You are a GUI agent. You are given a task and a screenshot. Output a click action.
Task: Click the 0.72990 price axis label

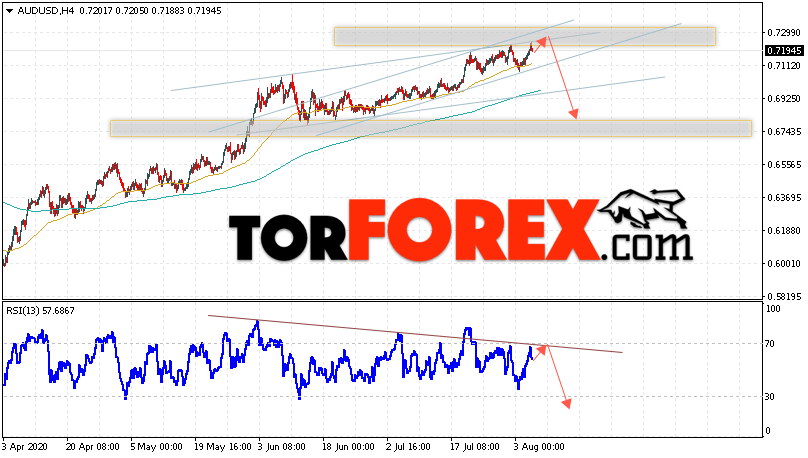point(784,33)
